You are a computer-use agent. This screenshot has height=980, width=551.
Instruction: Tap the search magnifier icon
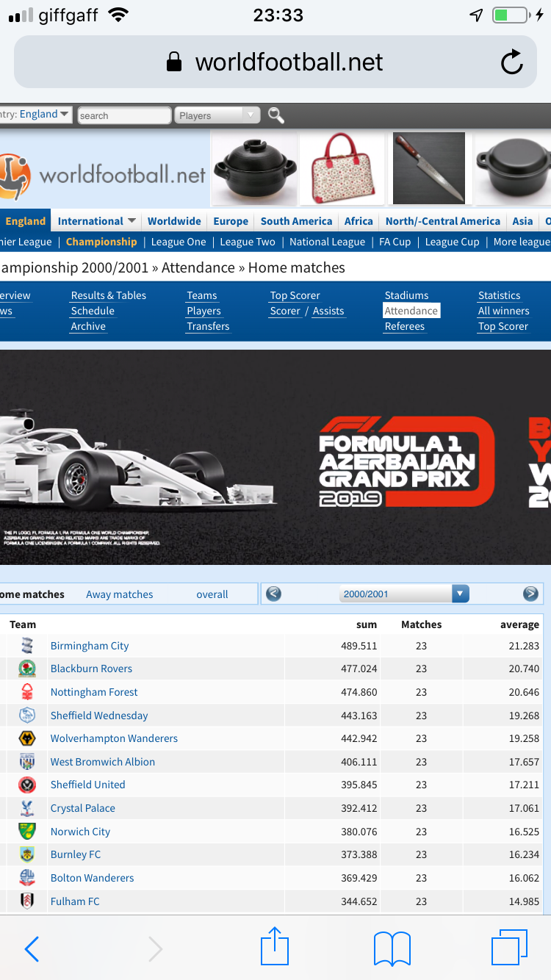(x=275, y=115)
